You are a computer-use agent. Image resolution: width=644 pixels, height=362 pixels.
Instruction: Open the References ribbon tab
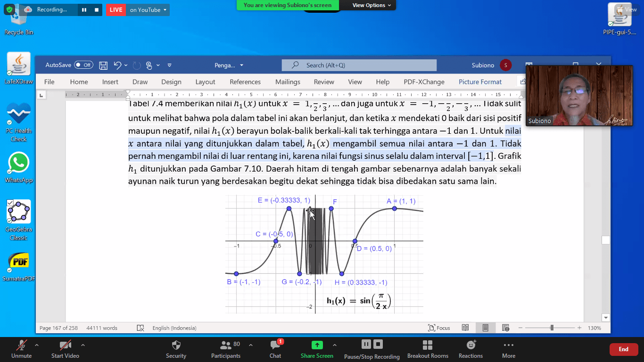245,82
